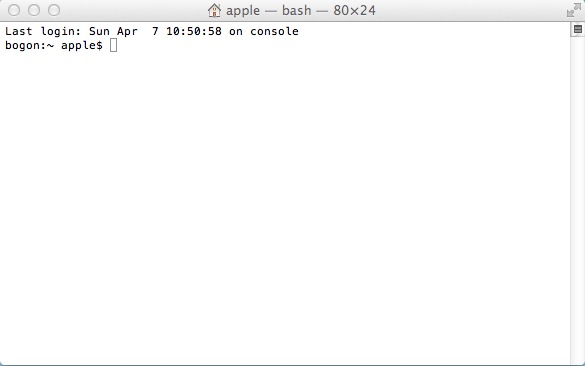Click the blank terminal area below the prompt
Viewport: 585px width, 366px height.
click(285, 205)
